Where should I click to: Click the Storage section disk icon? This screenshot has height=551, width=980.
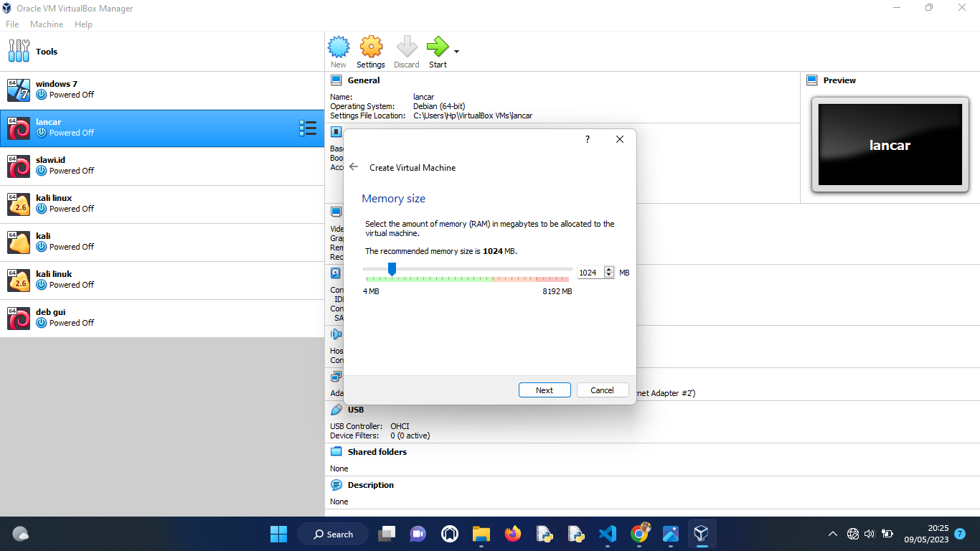336,273
